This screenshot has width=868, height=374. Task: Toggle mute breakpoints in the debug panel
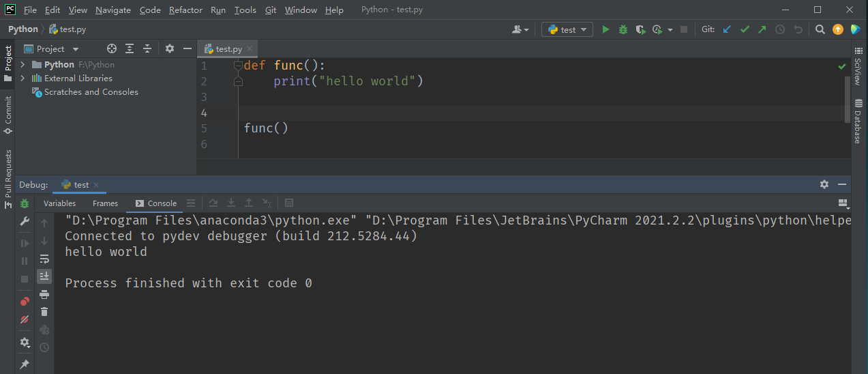tap(25, 319)
